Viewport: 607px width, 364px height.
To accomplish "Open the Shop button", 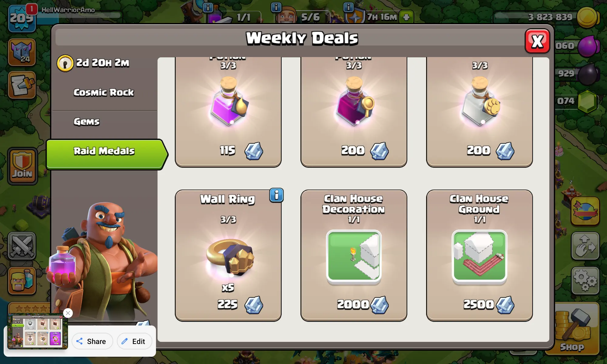I will [x=572, y=329].
